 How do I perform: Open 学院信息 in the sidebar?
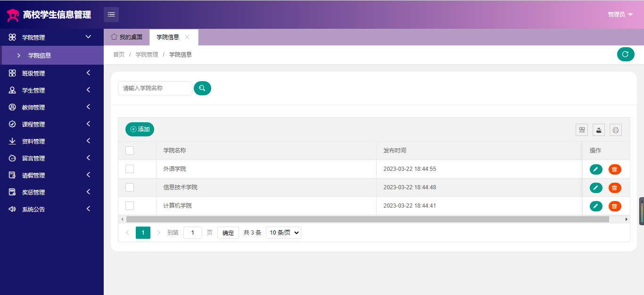click(52, 55)
